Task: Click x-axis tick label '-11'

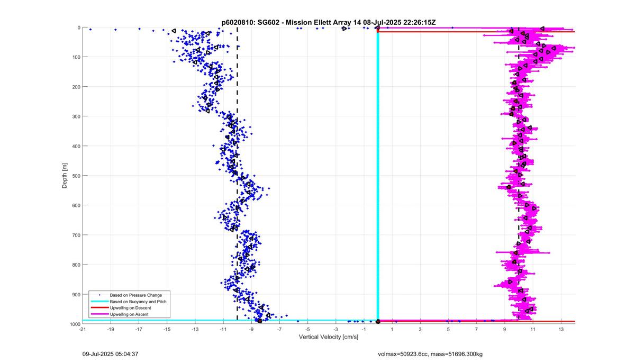Action: tap(223, 329)
